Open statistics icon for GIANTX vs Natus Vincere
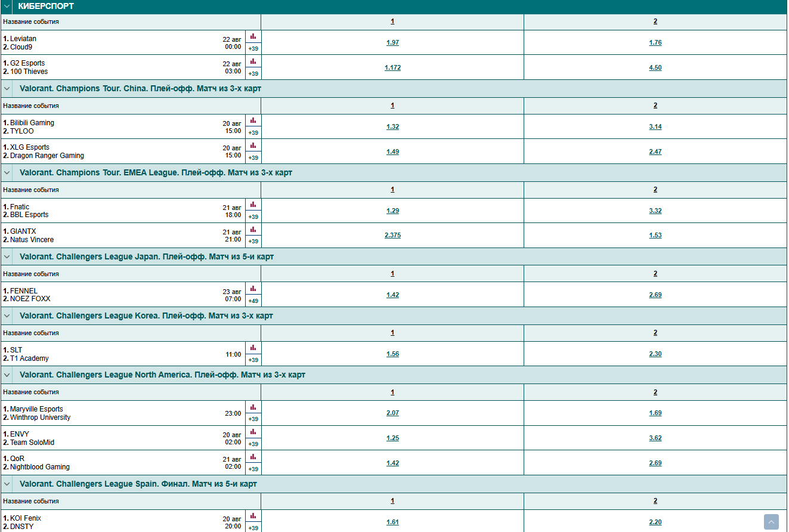 (253, 229)
